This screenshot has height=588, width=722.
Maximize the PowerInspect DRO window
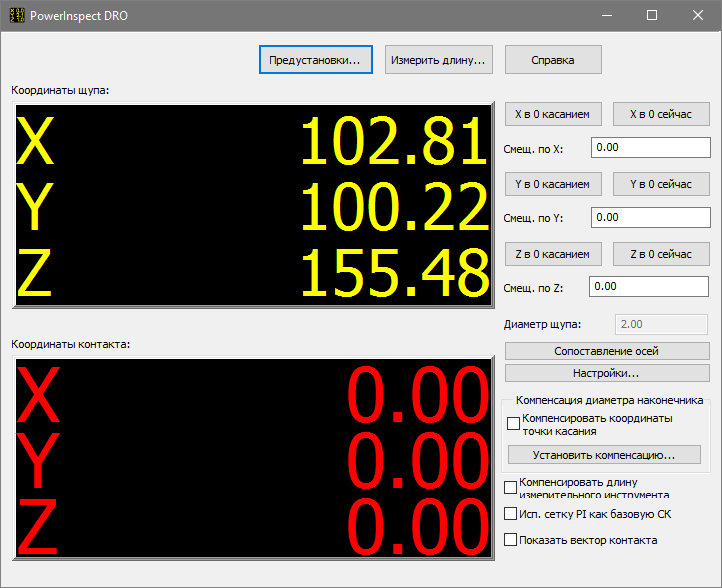[x=652, y=15]
